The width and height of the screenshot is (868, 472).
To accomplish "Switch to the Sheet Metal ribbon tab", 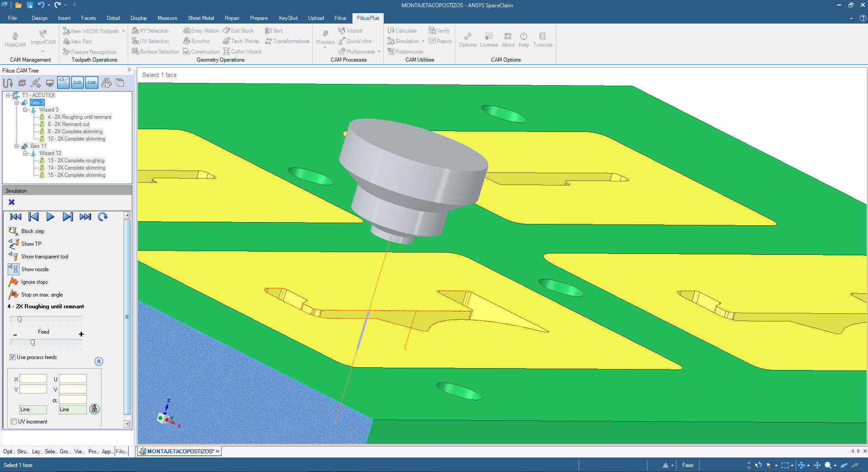I will pos(201,18).
